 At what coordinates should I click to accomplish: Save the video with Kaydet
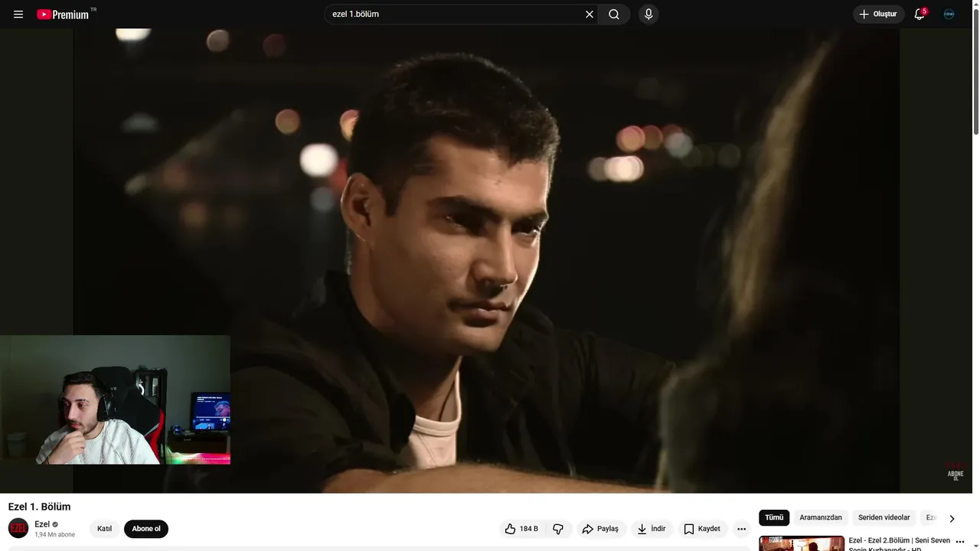pos(703,529)
